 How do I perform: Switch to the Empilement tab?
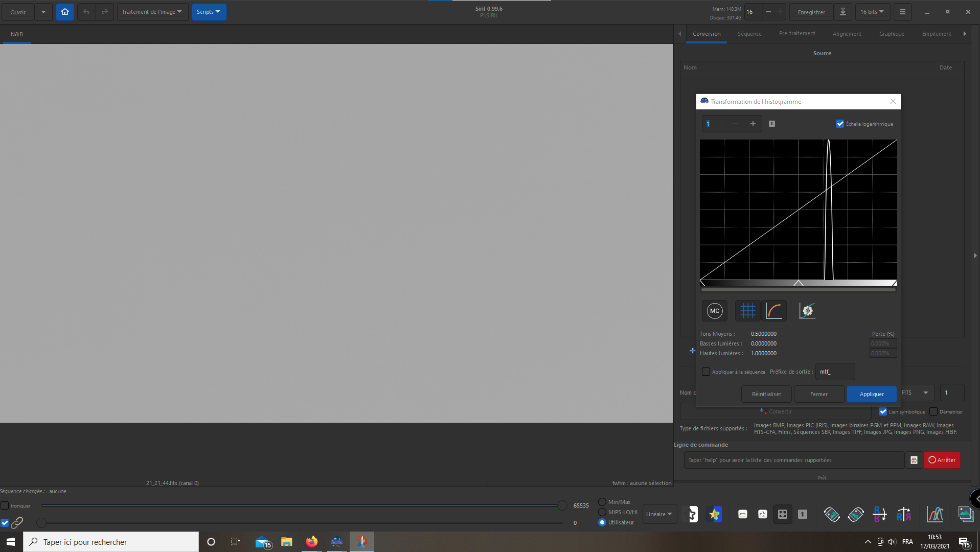937,34
